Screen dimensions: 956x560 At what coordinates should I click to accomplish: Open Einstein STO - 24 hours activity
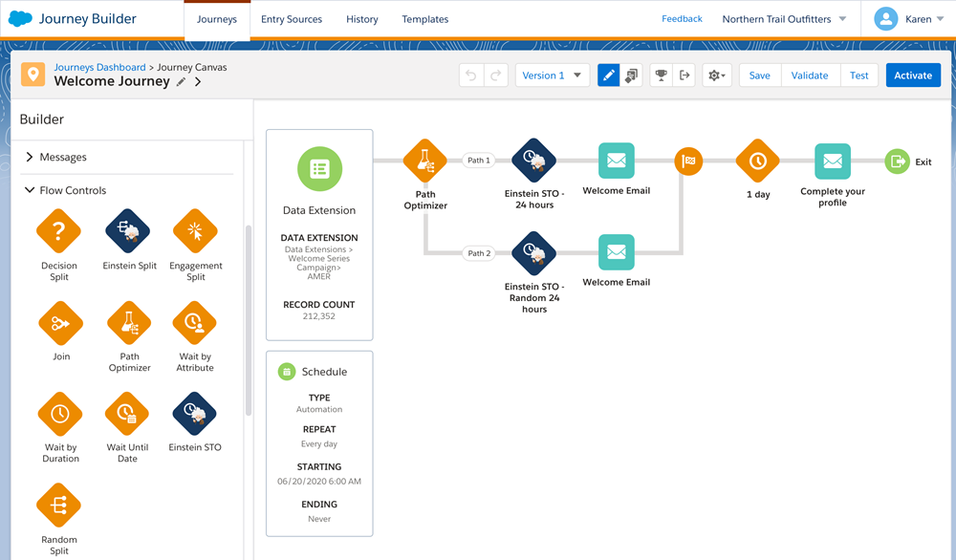click(534, 161)
